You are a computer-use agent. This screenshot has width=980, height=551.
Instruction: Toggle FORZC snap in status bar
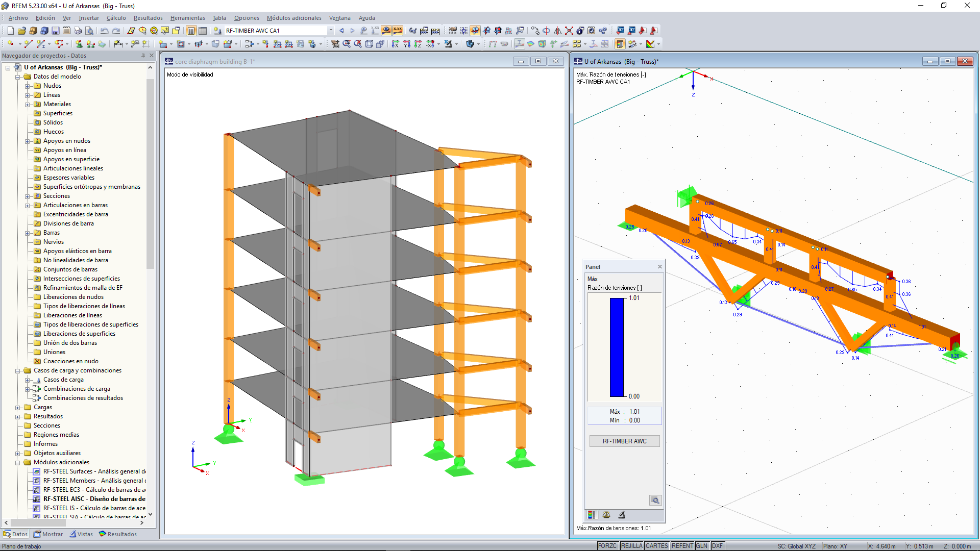pyautogui.click(x=607, y=546)
